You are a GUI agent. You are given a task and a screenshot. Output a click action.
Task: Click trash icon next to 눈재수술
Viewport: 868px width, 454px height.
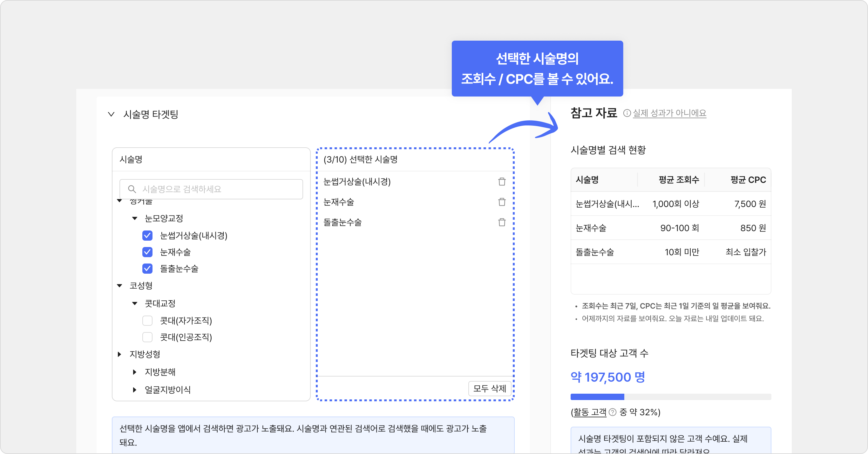502,202
